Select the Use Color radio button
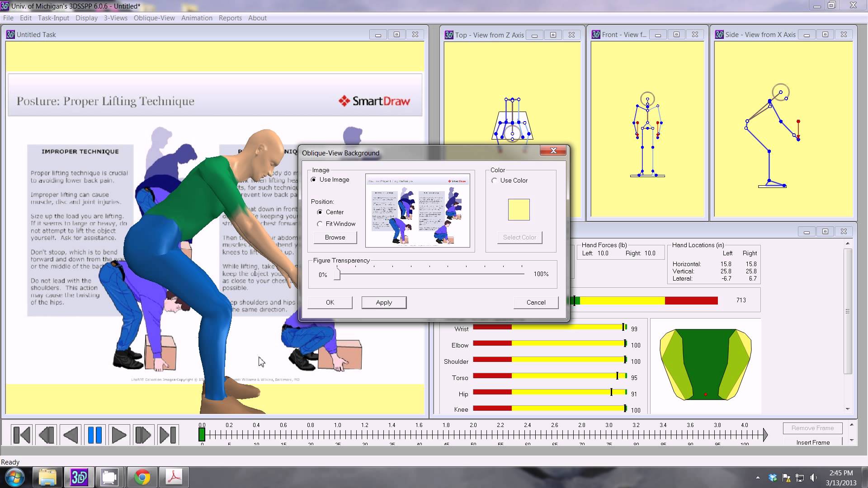868x488 pixels. pyautogui.click(x=495, y=181)
